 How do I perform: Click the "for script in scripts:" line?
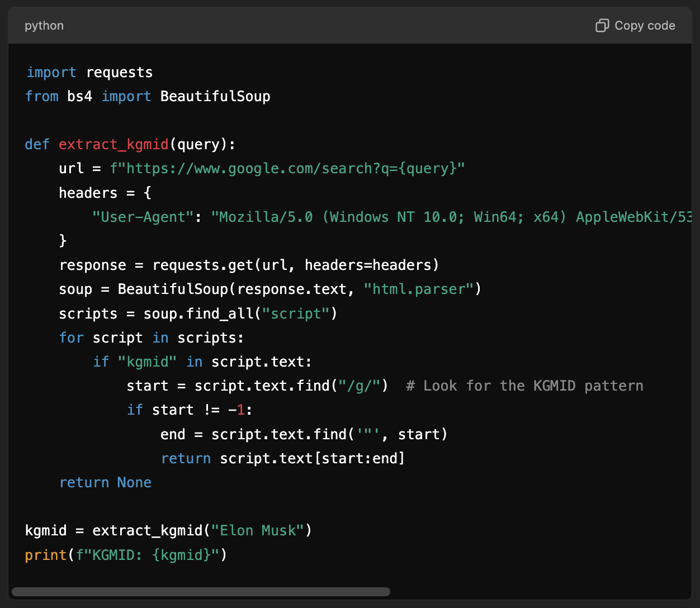click(x=152, y=338)
